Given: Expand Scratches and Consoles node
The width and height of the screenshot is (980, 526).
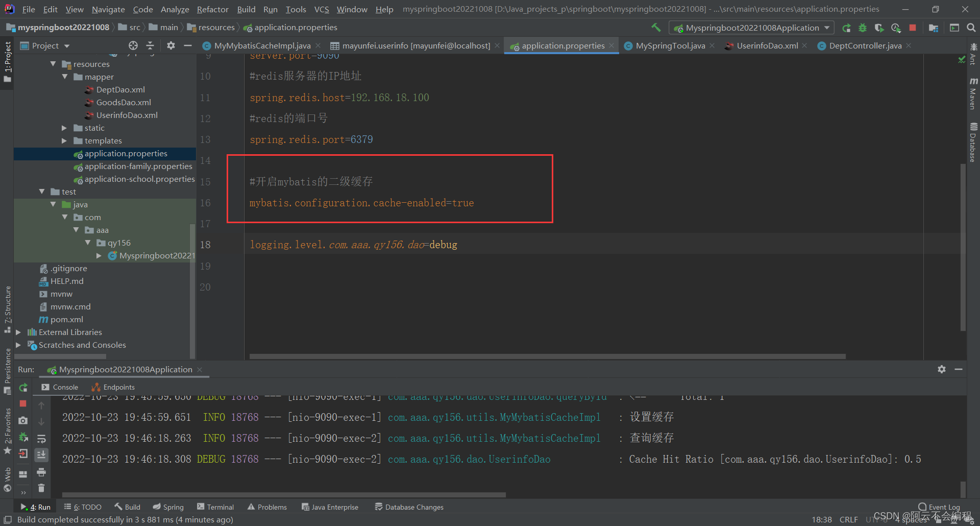Looking at the screenshot, I should click(18, 345).
